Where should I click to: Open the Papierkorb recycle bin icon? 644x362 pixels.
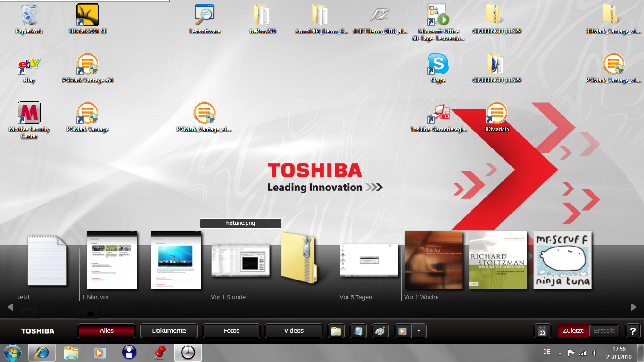click(29, 19)
